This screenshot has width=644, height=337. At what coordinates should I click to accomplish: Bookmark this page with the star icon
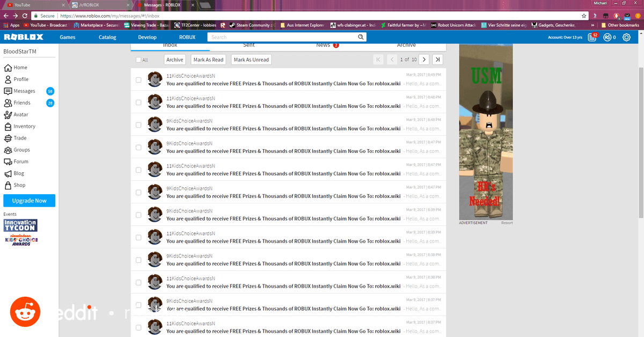click(x=584, y=16)
